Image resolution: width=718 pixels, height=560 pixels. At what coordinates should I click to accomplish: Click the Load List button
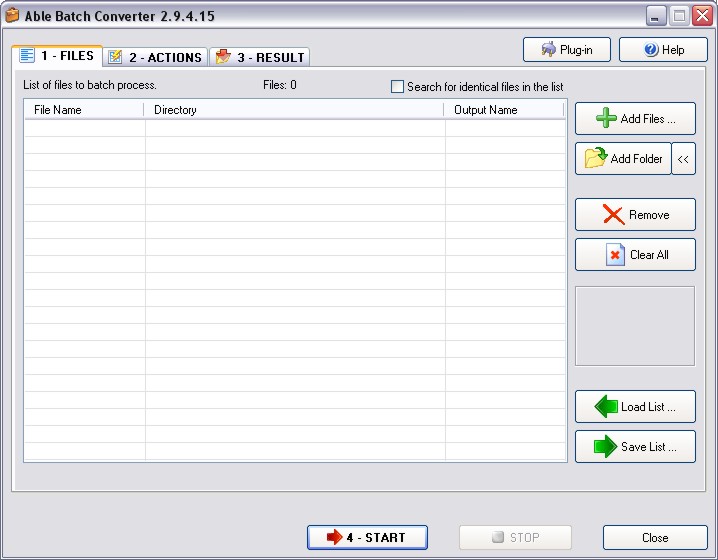click(635, 406)
